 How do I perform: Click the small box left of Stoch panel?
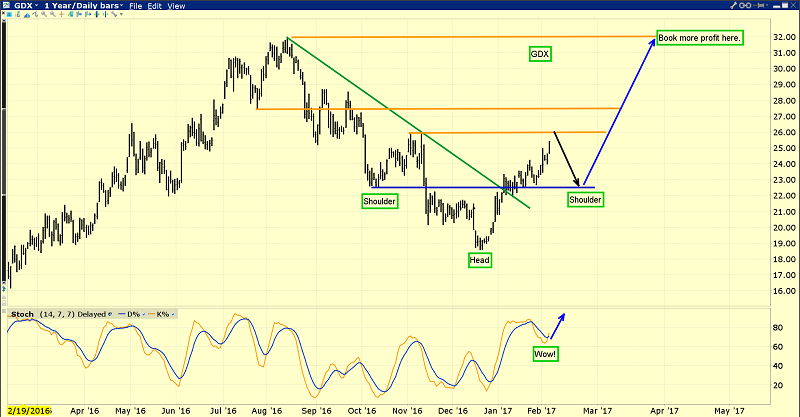tap(4, 311)
